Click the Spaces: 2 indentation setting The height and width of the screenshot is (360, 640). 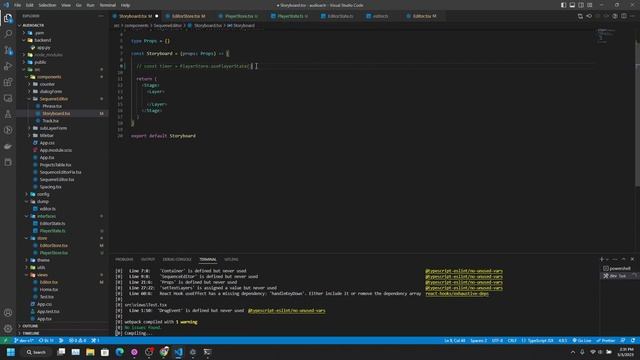[x=478, y=340]
